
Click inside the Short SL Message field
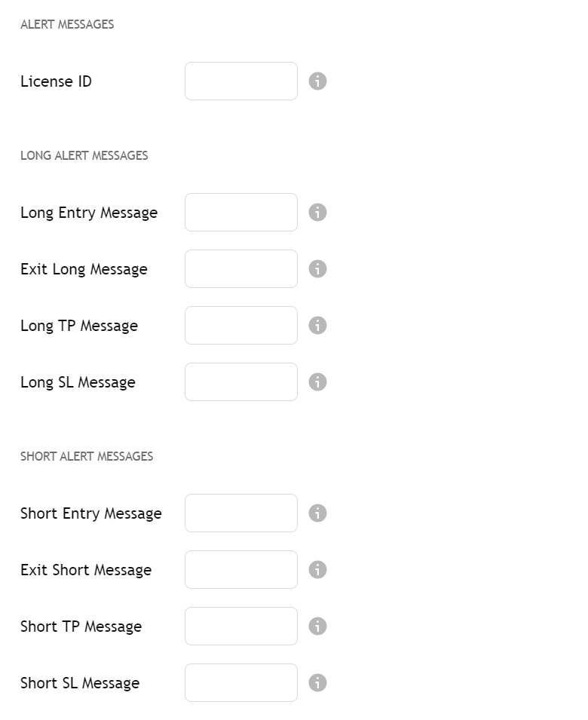[240, 682]
